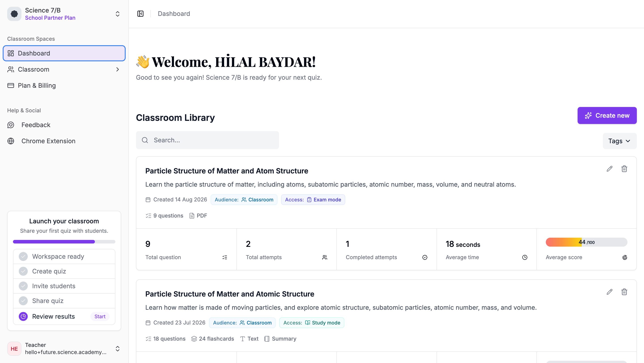644x363 pixels.
Task: Toggle the Workspace ready checkmark
Action: 23,256
